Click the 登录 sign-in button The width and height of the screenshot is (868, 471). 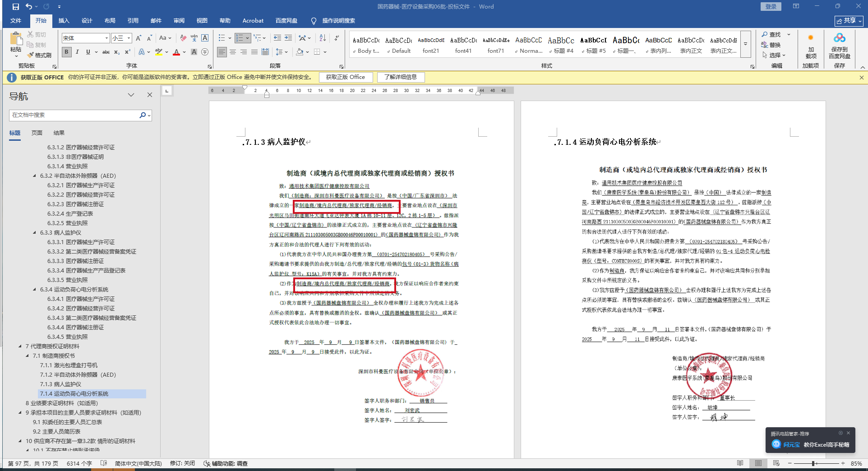771,6
